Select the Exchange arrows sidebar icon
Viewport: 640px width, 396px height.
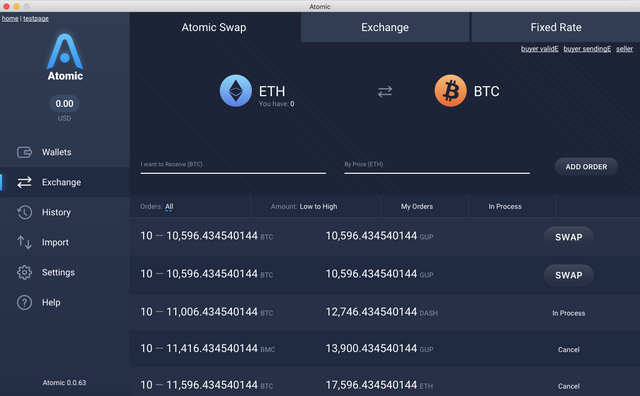pyautogui.click(x=24, y=182)
